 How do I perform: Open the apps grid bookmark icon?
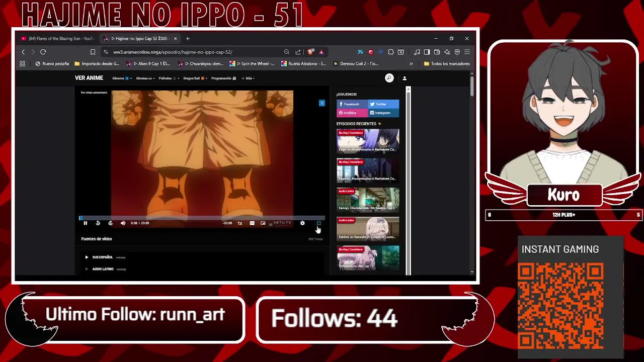22,63
